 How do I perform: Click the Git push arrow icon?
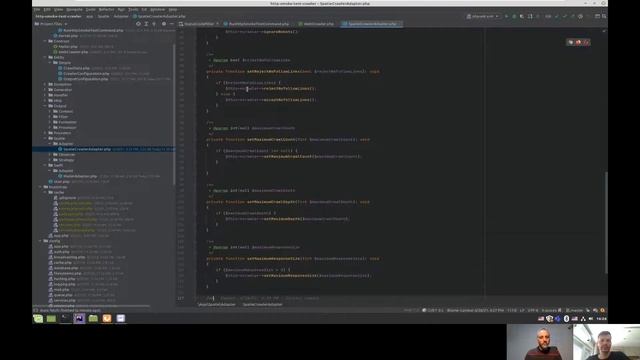pyautogui.click(x=573, y=16)
